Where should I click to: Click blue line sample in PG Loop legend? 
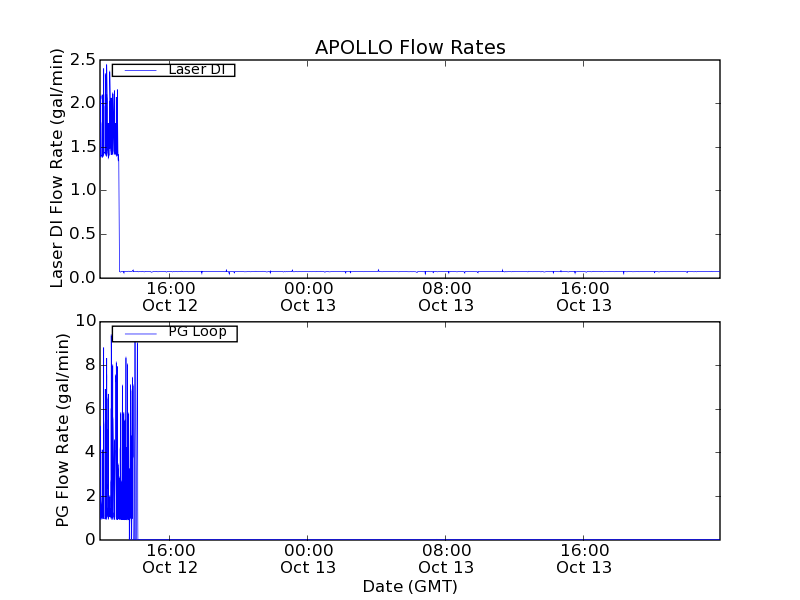click(x=139, y=333)
